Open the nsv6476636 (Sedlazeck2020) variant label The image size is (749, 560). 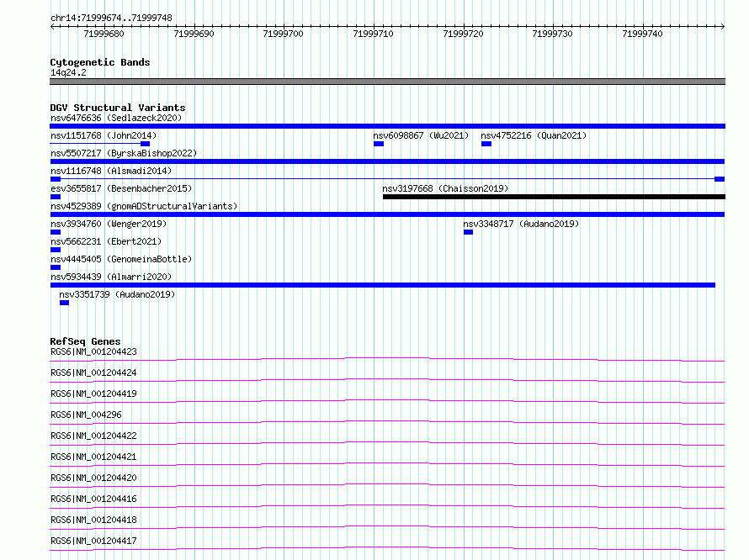point(116,118)
